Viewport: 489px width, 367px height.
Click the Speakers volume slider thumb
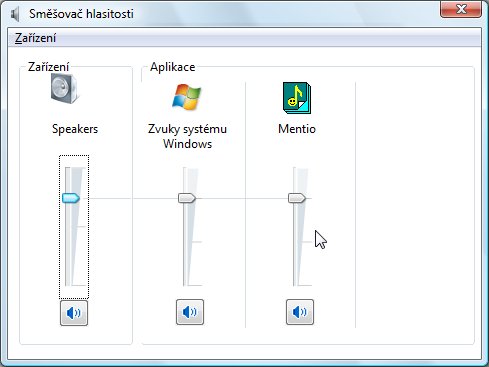point(71,198)
